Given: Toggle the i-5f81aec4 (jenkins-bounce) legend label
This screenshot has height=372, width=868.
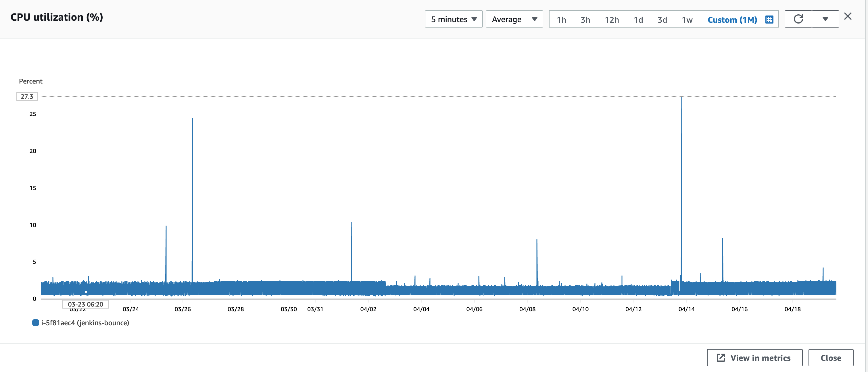Looking at the screenshot, I should point(85,323).
